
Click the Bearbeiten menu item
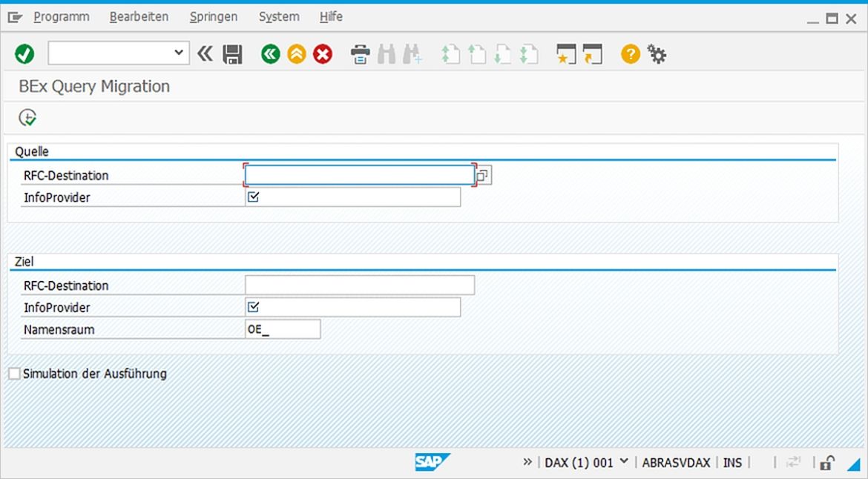[x=139, y=16]
